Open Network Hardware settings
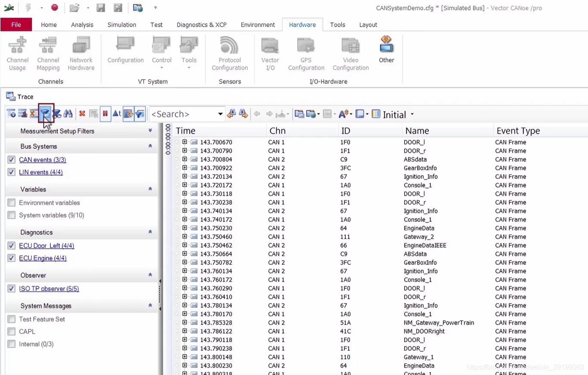 coord(81,54)
